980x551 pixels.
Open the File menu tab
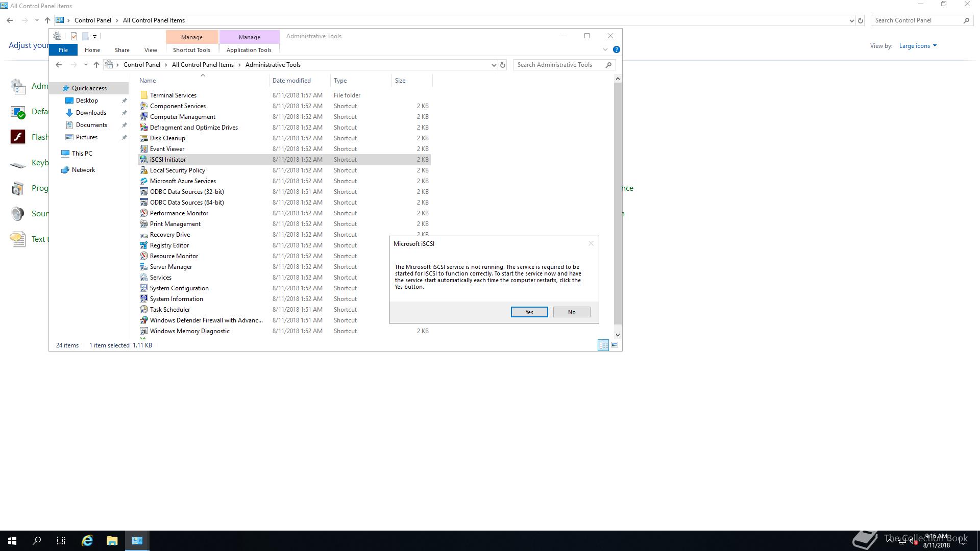tap(63, 50)
